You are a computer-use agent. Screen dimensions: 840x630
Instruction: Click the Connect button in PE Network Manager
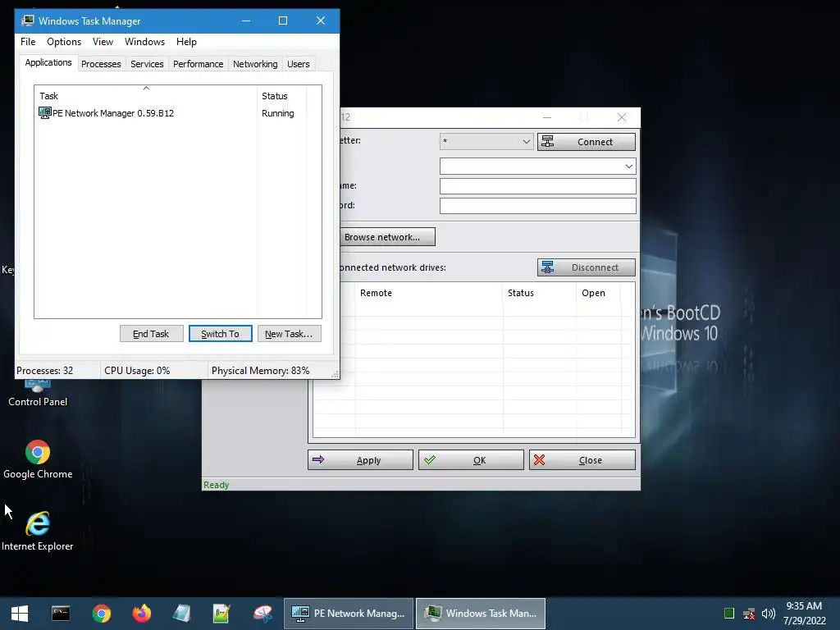click(586, 142)
